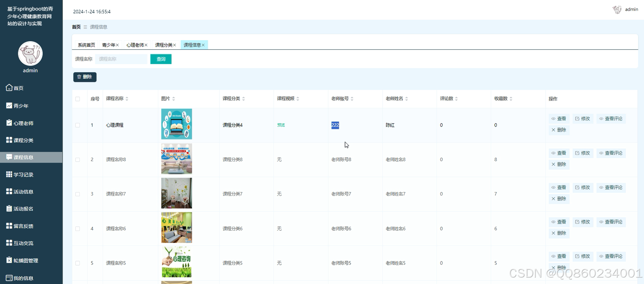Click 查看 for the 课程名称8 row
Viewport: 644px width, 284px height.
point(559,153)
